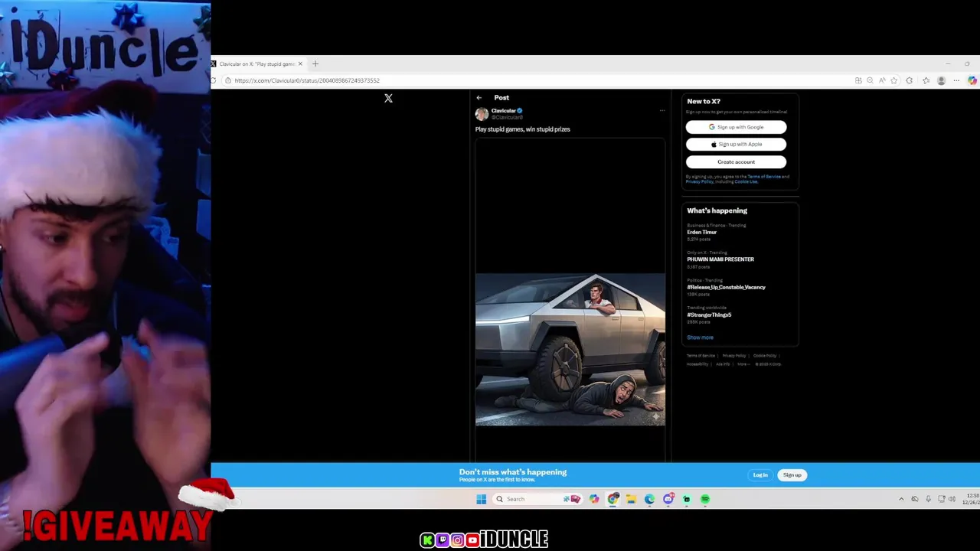Expand the footer More menu
The height and width of the screenshot is (551, 980).
point(743,364)
